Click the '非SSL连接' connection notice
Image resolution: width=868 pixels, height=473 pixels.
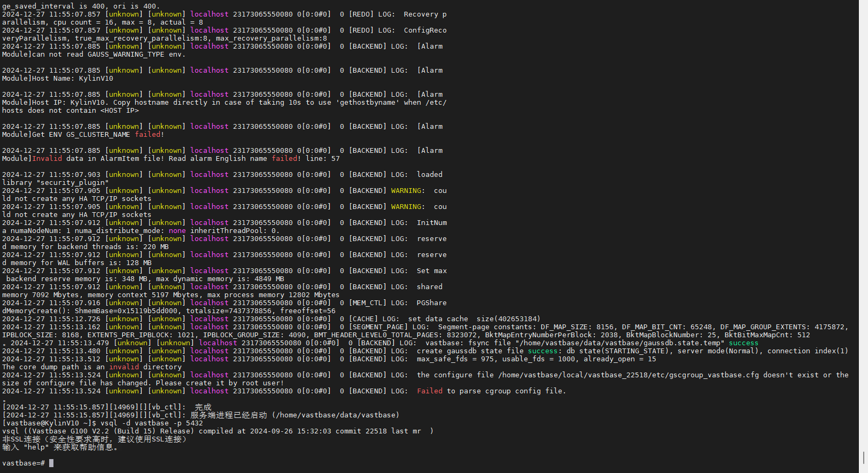(21, 439)
